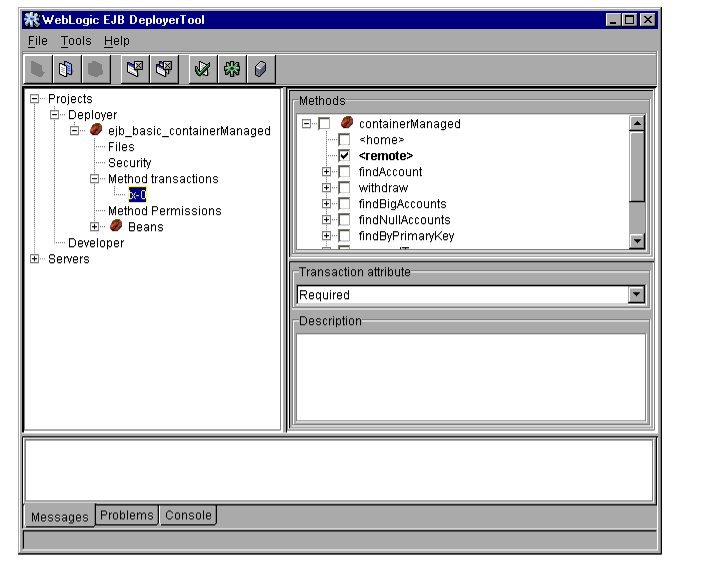Check the withdraw method checkbox

344,188
